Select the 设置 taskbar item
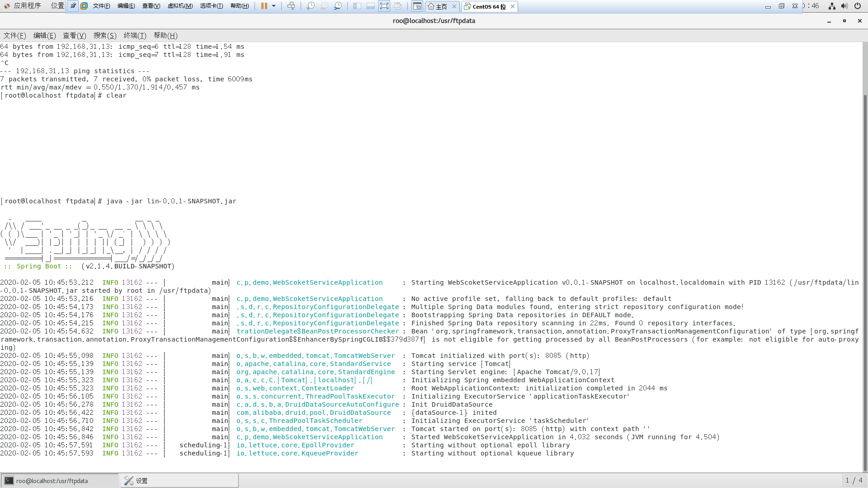This screenshot has height=488, width=868. point(179,480)
